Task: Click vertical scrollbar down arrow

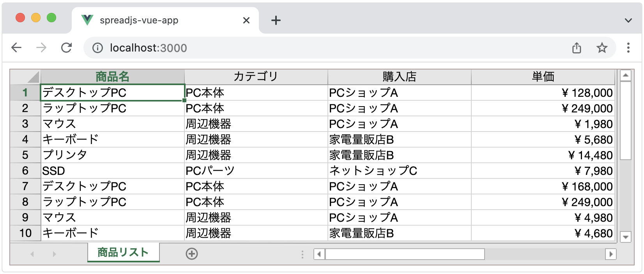Action: pyautogui.click(x=626, y=237)
